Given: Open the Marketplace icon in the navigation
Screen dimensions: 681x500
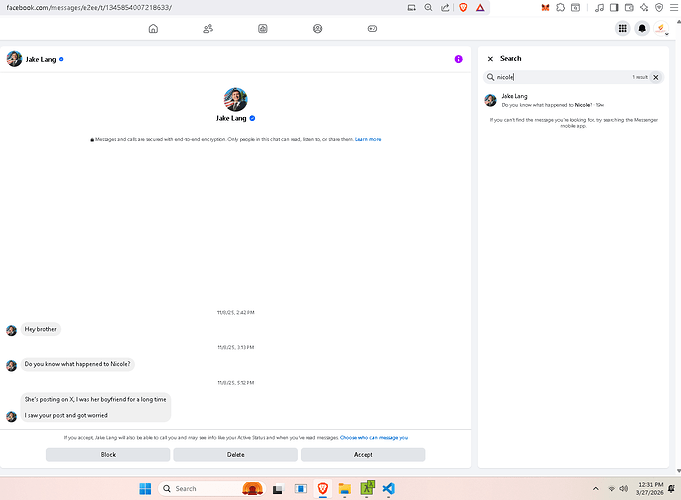Looking at the screenshot, I should pos(262,29).
